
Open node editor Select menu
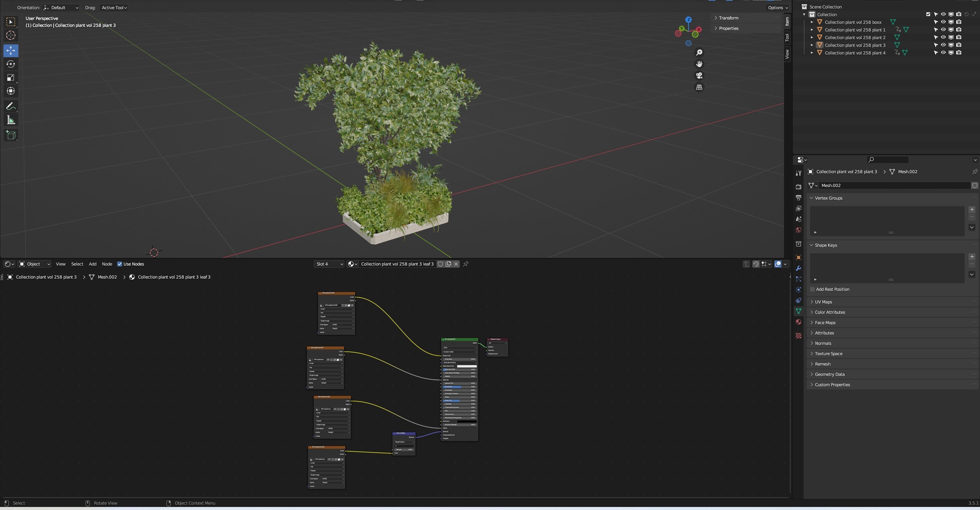click(77, 264)
